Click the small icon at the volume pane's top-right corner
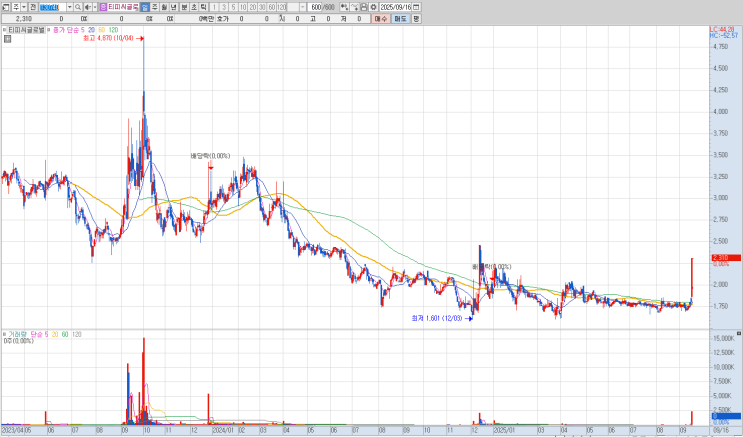 click(739, 334)
